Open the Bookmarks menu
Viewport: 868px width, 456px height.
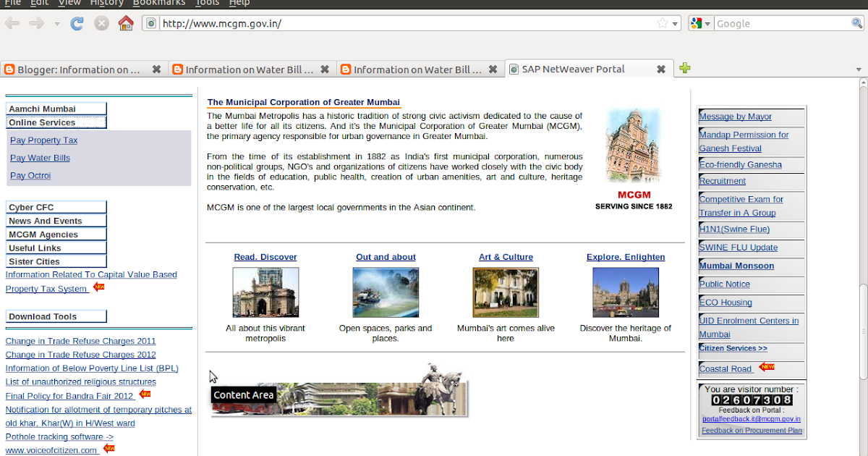159,3
